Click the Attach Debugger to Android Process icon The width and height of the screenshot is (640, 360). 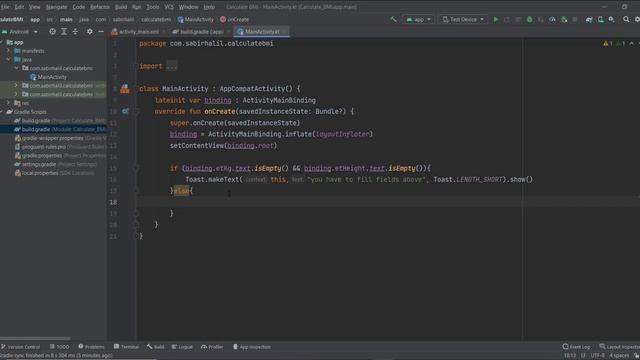click(564, 19)
